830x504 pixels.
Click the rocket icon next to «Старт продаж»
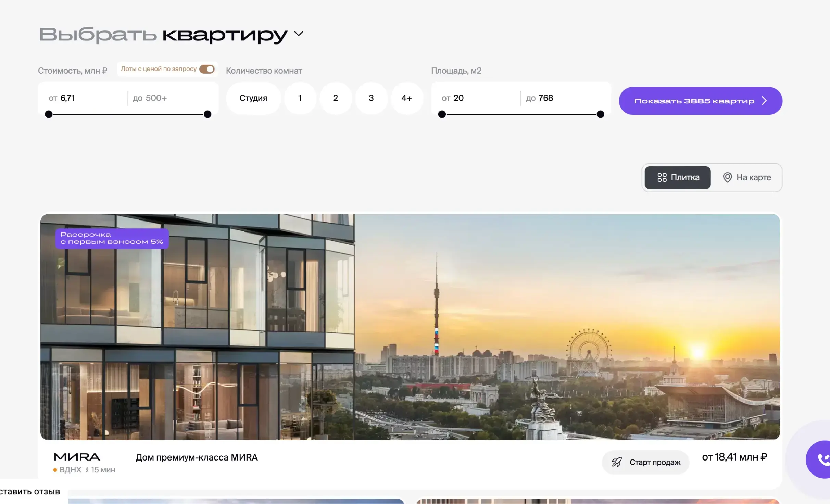pos(617,462)
